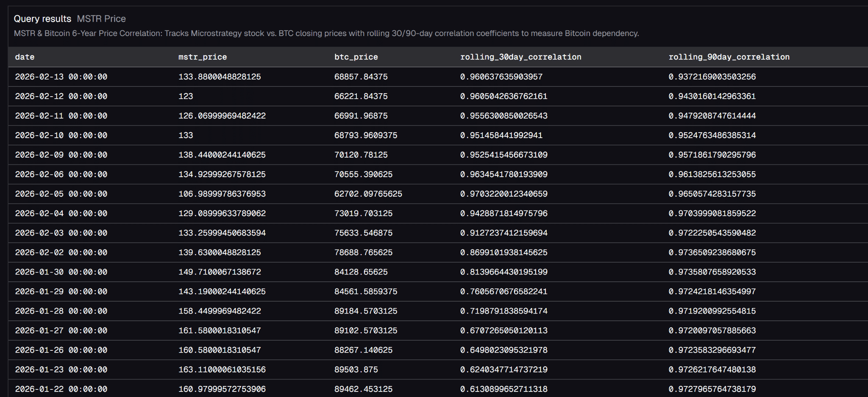The width and height of the screenshot is (868, 397).
Task: Select date cell 2026-02-11 00:00:00
Action: (61, 116)
